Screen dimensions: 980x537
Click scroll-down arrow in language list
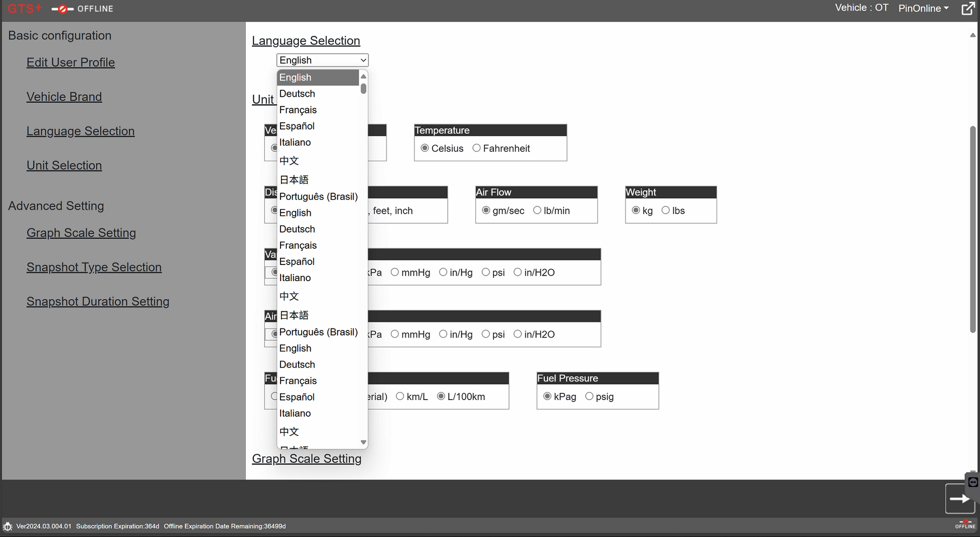coord(363,442)
